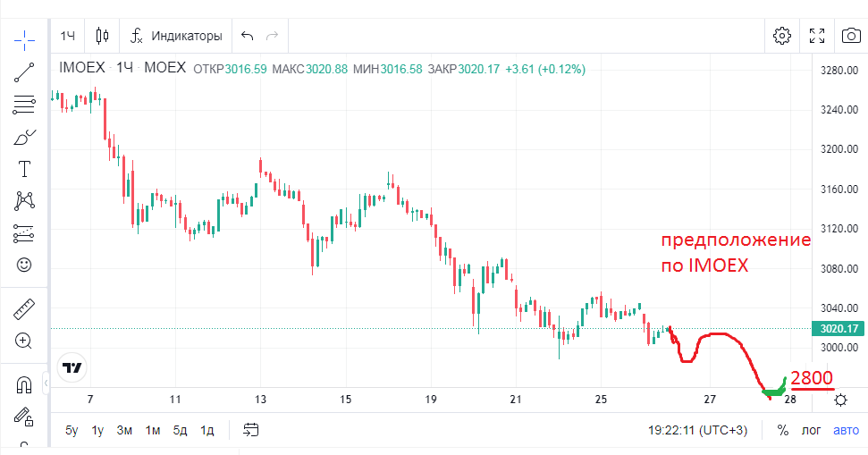Click current price label 3020.17

pyautogui.click(x=839, y=329)
